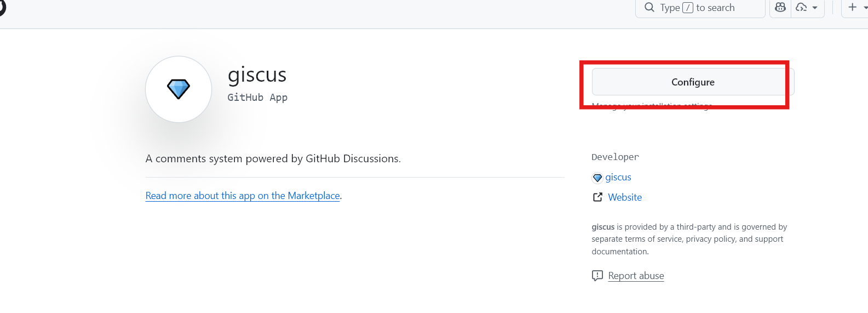This screenshot has width=868, height=313.
Task: Open the giscus developer profile link
Action: (618, 177)
